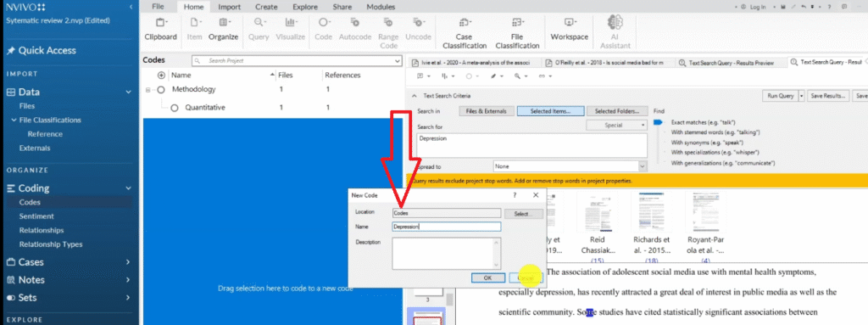The width and height of the screenshot is (868, 325).
Task: Expand the Data section chevron
Action: [129, 92]
